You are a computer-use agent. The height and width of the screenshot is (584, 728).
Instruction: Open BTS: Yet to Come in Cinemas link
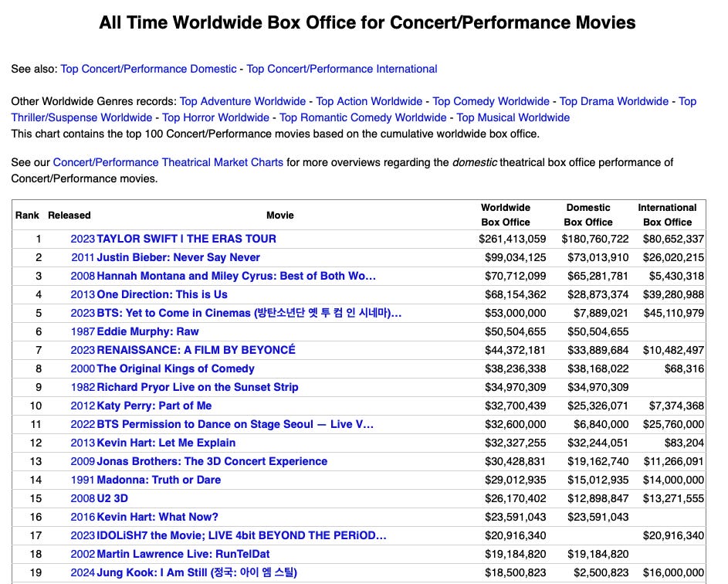249,313
